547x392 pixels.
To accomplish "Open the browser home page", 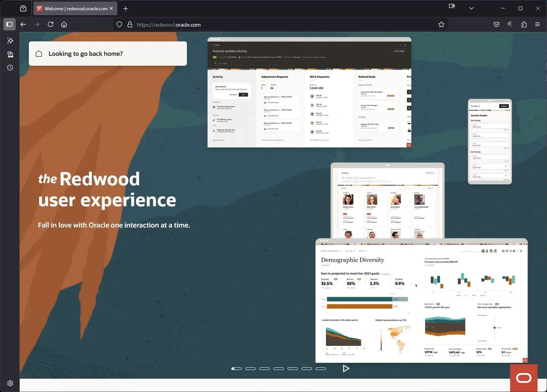I will 64,24.
